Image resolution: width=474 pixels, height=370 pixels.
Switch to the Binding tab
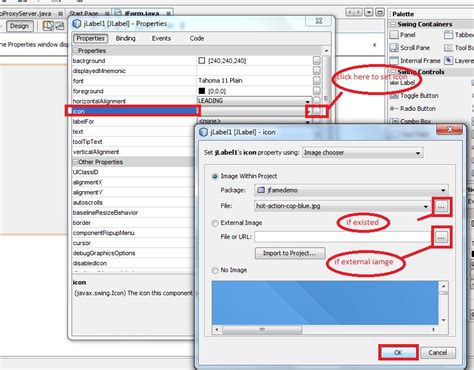tap(126, 38)
